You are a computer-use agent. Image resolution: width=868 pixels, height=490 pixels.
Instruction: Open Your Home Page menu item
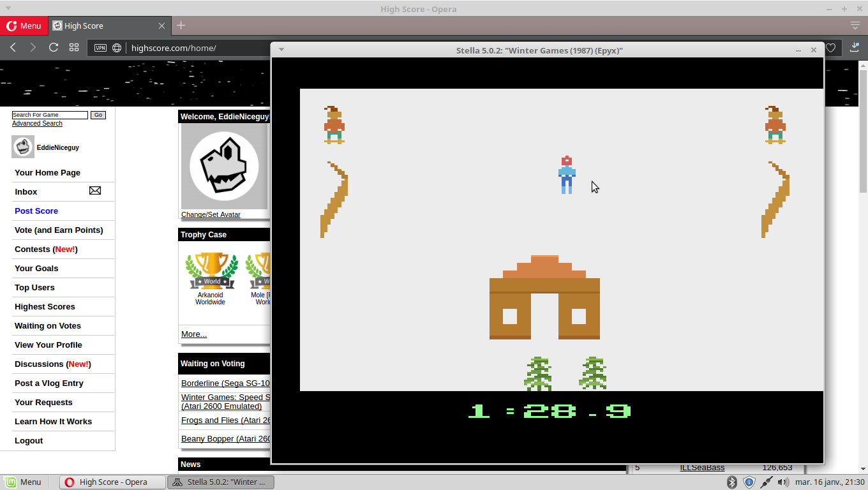tap(47, 172)
